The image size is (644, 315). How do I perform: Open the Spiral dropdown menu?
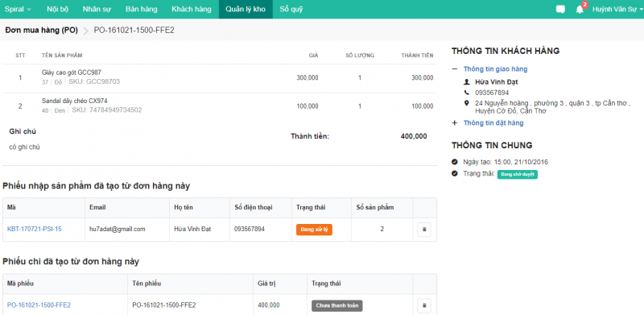click(x=17, y=10)
